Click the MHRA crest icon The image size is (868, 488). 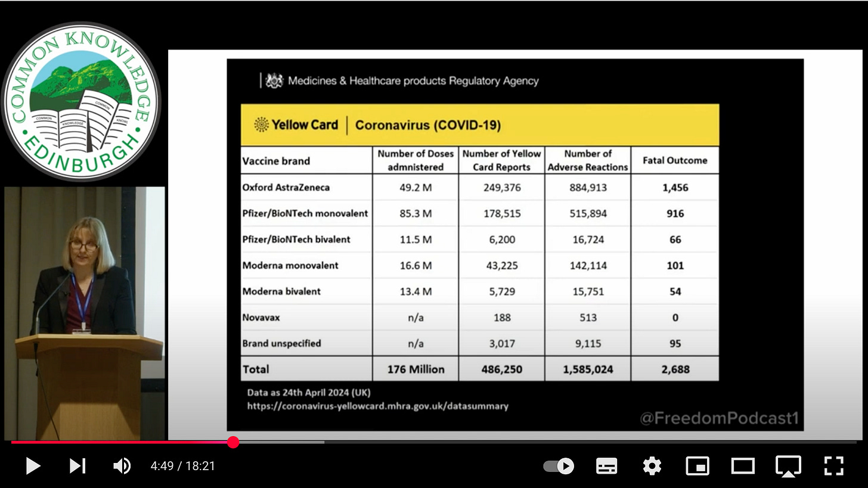(274, 80)
